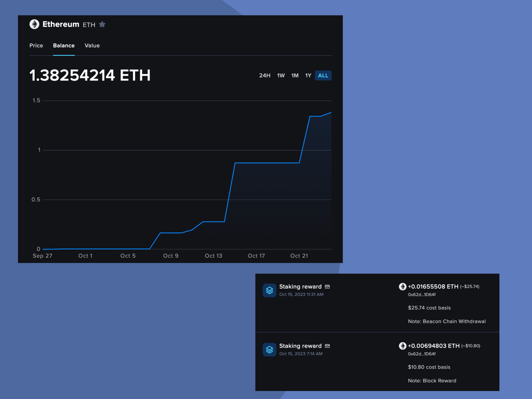Click the 1.38254214 ETH balance value
Viewport: 532px width, 399px height.
(x=90, y=75)
